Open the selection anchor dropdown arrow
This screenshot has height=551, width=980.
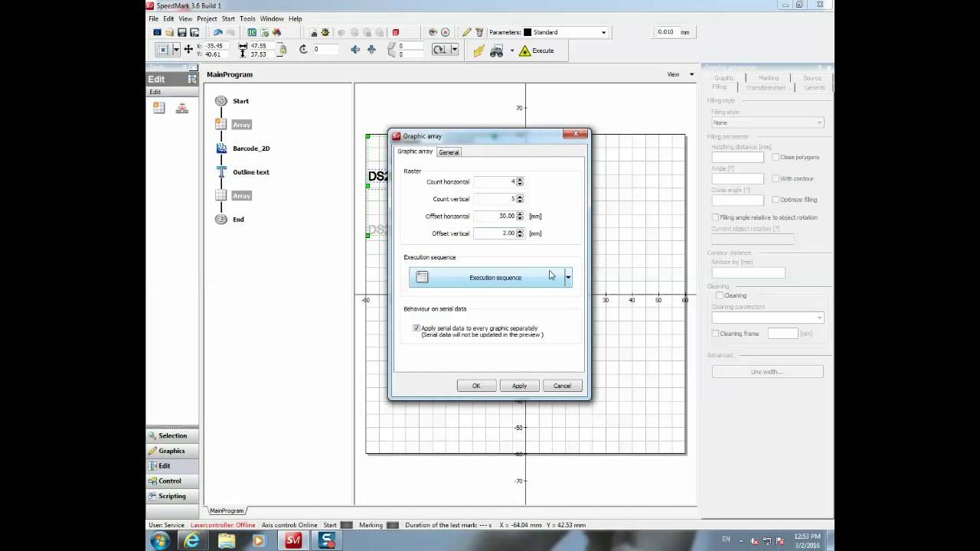pyautogui.click(x=176, y=50)
